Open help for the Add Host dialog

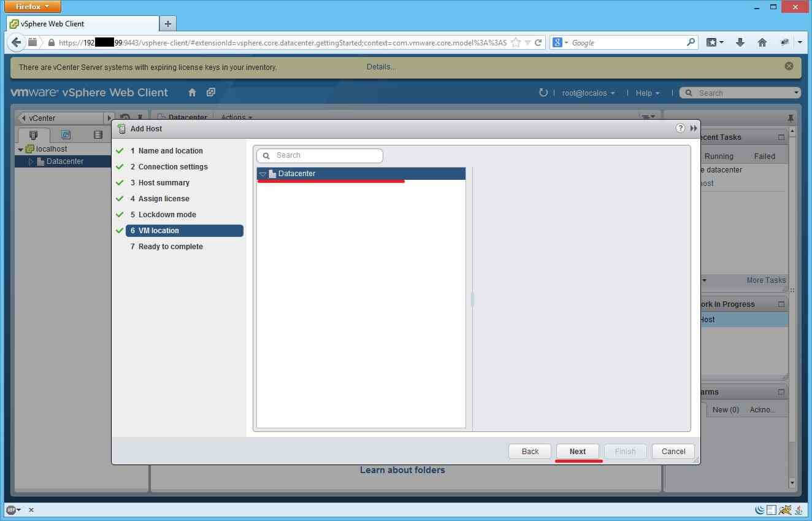point(680,128)
